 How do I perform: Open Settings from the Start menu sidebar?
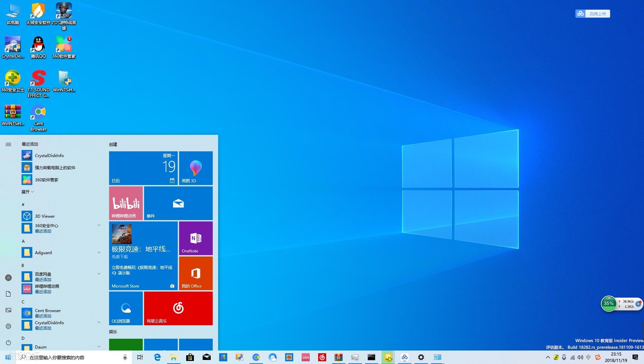click(8, 326)
